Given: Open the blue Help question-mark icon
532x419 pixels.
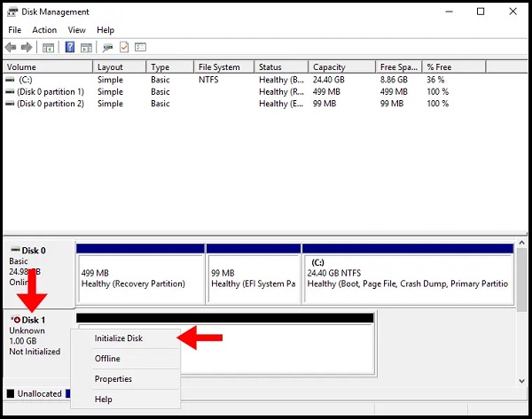Looking at the screenshot, I should pyautogui.click(x=69, y=47).
